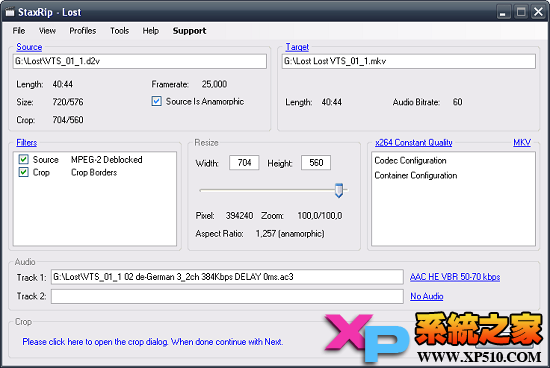Viewport: 550px width, 368px height.
Task: Click the Source link
Action: (x=29, y=47)
